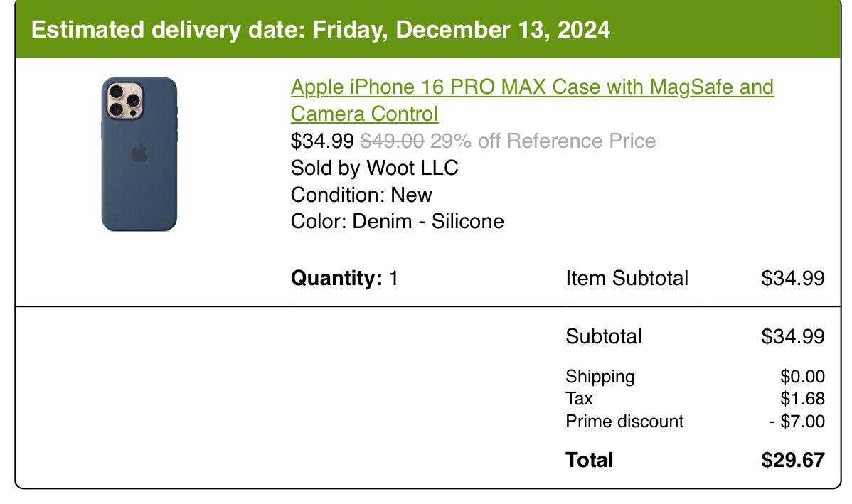Click the "Prime discount" label
Viewport: 852px width, 504px height.
click(x=624, y=422)
